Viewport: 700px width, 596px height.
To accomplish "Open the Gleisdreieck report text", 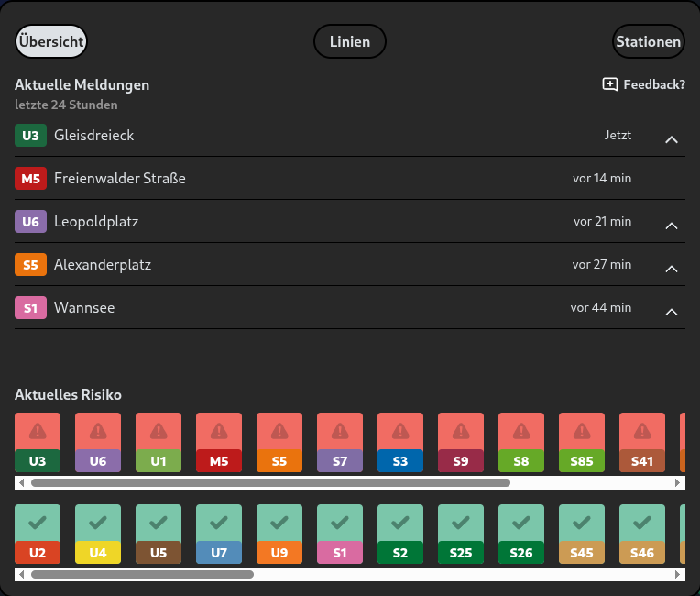I will click(x=93, y=135).
